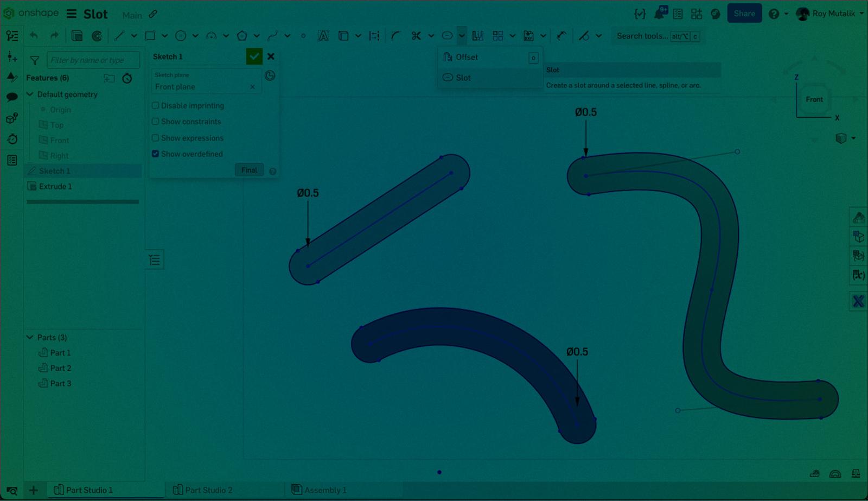Collapse the Parts (3) list

[30, 338]
